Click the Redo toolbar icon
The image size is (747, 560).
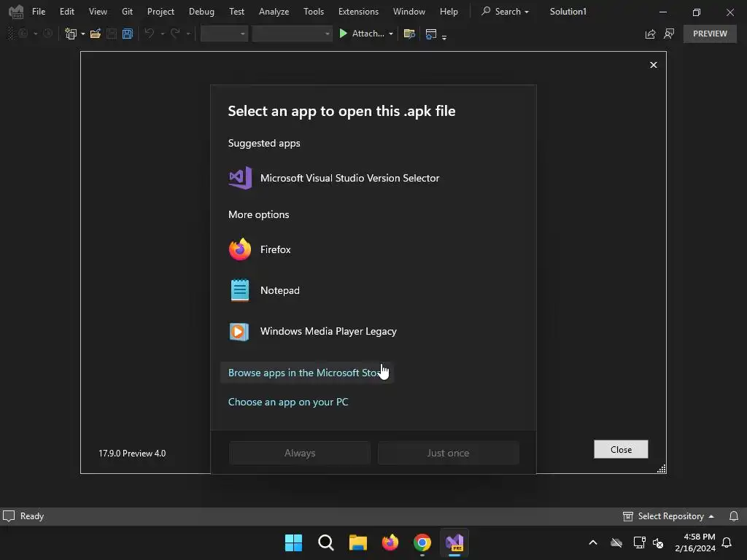175,34
